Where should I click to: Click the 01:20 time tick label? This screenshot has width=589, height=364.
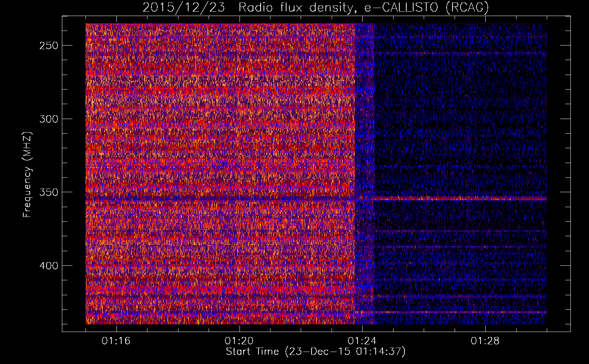pos(239,341)
